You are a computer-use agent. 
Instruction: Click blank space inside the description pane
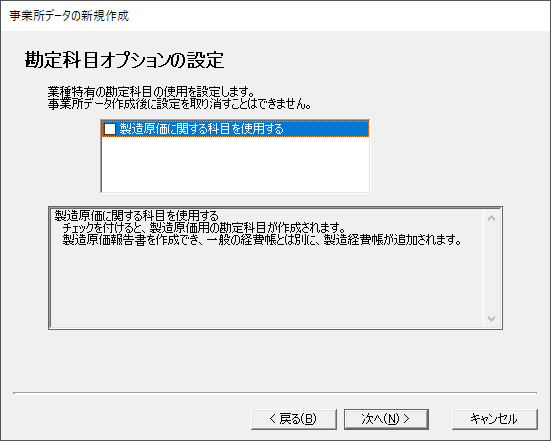point(267,288)
